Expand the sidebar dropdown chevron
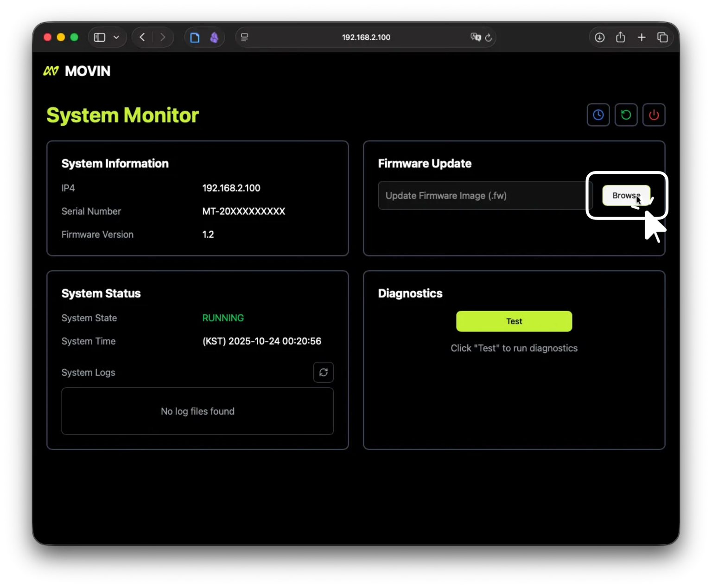The width and height of the screenshot is (712, 588). [x=116, y=38]
